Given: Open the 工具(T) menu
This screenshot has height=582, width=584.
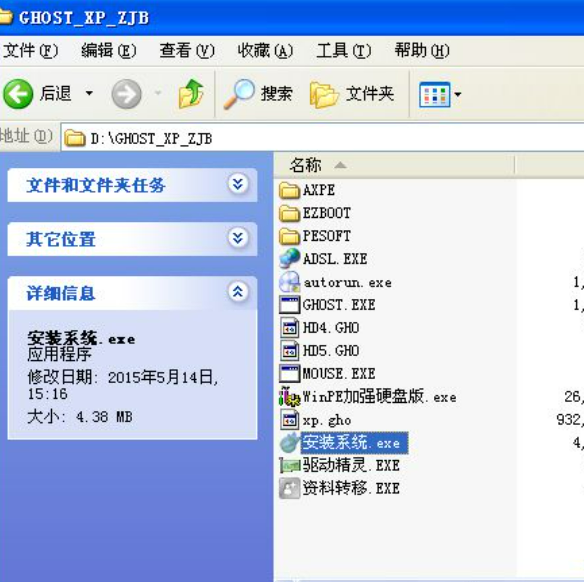Looking at the screenshot, I should 343,51.
